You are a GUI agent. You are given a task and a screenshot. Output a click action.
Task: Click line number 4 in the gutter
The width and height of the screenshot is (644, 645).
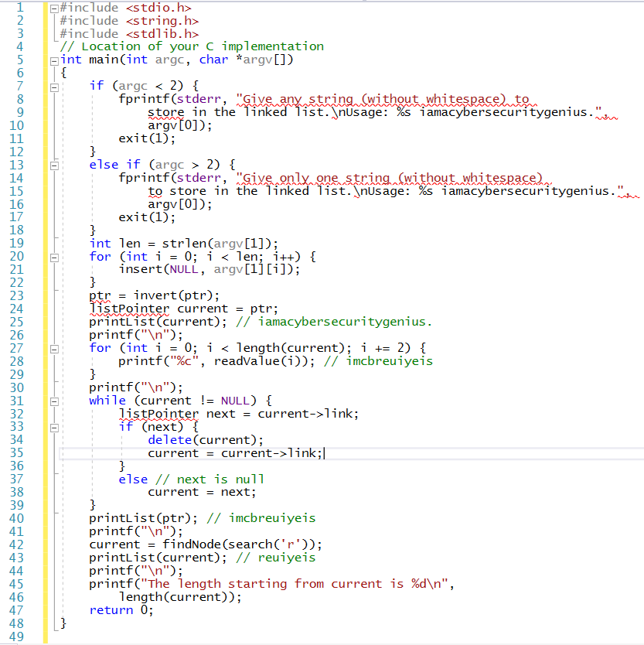point(19,46)
